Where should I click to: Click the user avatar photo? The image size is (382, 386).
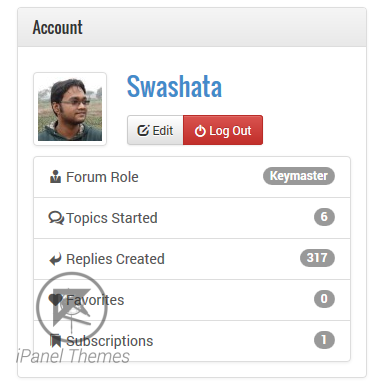click(70, 109)
